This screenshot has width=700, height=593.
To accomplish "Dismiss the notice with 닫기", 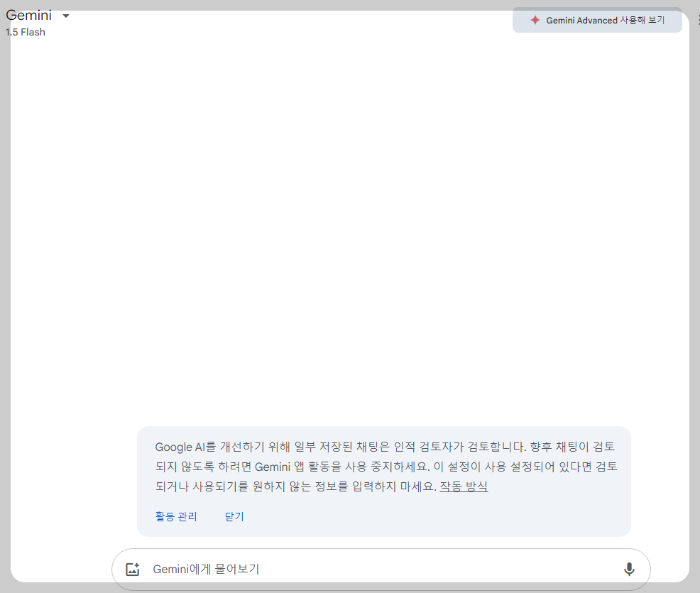I will tap(234, 516).
